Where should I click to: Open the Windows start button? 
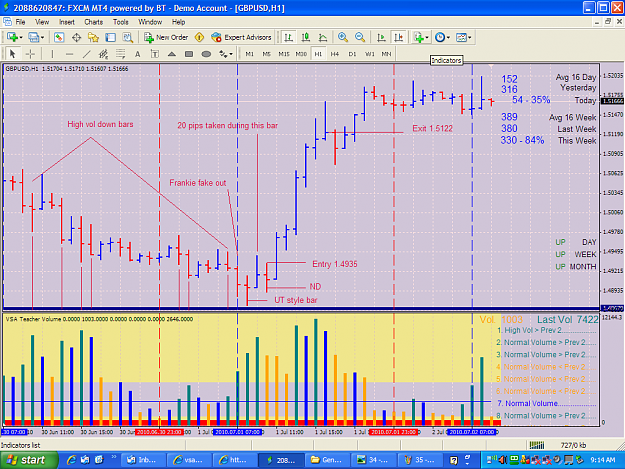pos(29,460)
